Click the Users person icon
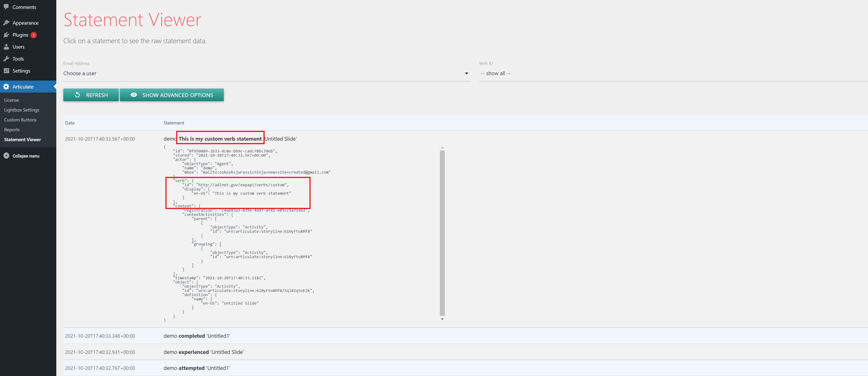This screenshot has width=868, height=376. pos(6,47)
